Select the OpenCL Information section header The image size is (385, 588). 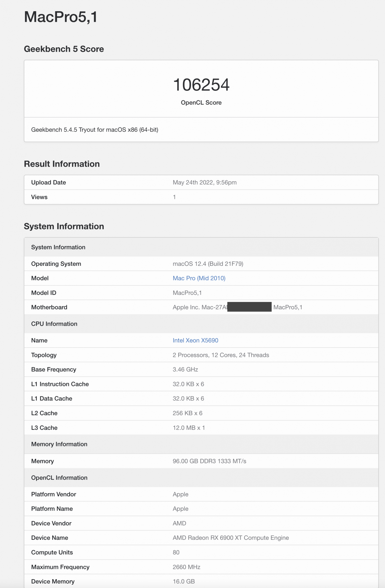pyautogui.click(x=59, y=478)
